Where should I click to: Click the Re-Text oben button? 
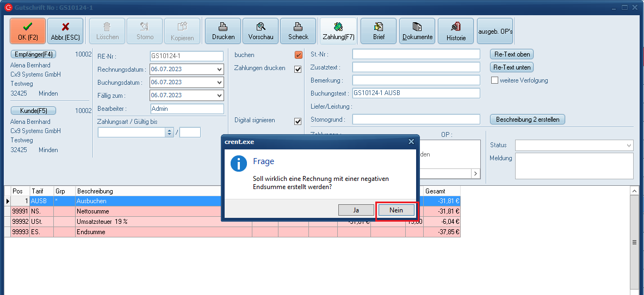click(x=512, y=54)
